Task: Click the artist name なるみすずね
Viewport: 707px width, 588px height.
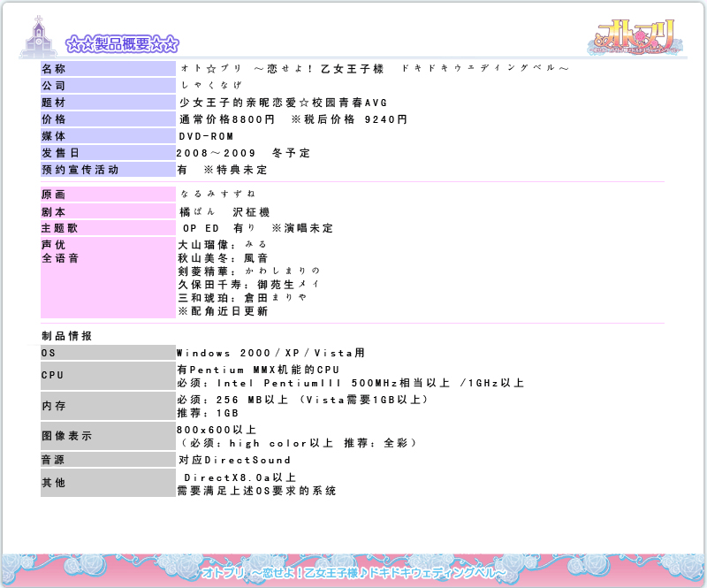Action: pos(218,194)
